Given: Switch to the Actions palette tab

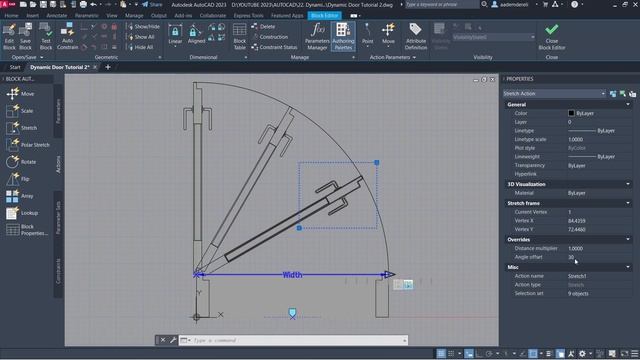Looking at the screenshot, I should [58, 164].
